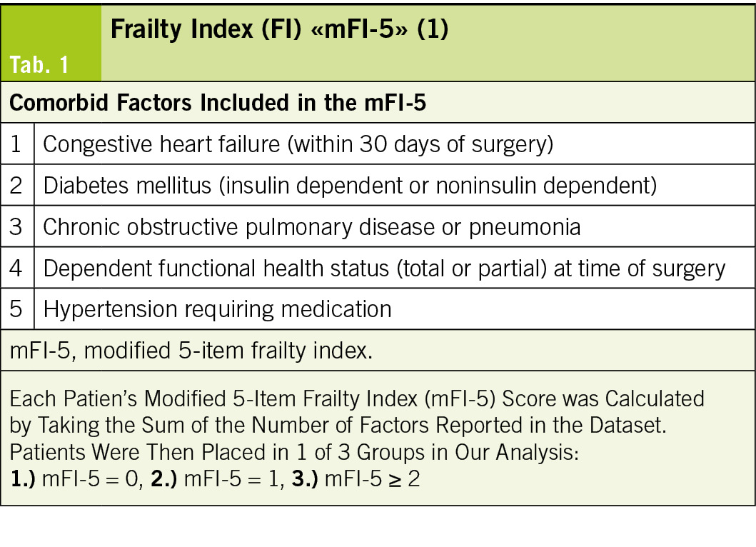The image size is (756, 547).
Task: Click row number 1 cell
Action: (16, 144)
